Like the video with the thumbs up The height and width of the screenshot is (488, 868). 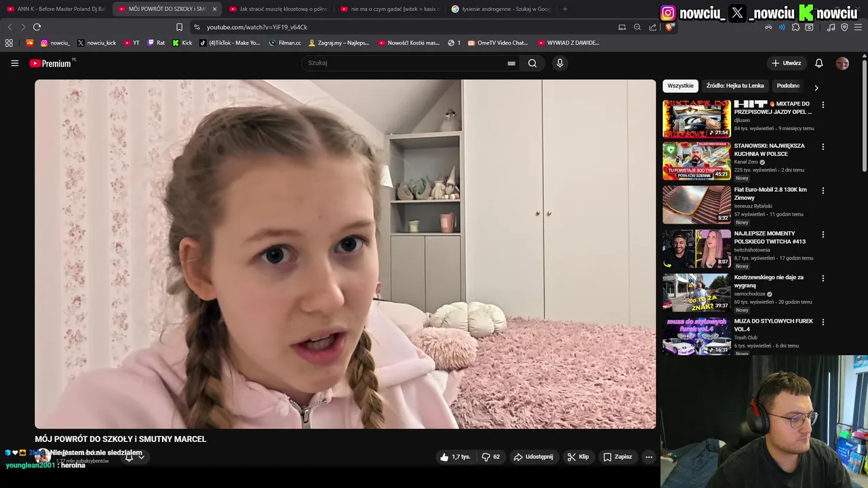pyautogui.click(x=455, y=457)
